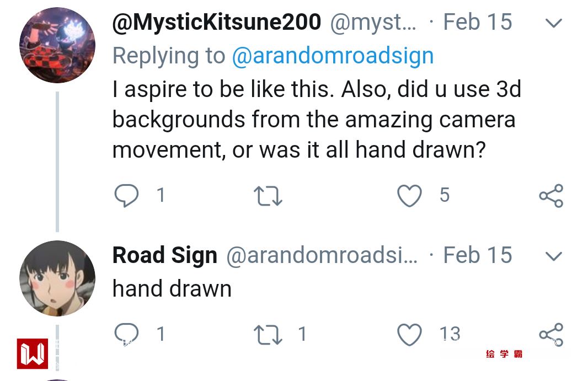Like Road Sign's "hand drawn" tweet
The image size is (588, 381).
(409, 334)
